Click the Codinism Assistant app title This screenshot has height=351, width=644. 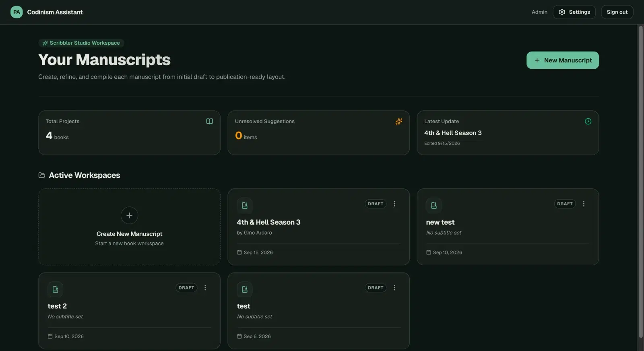pyautogui.click(x=55, y=12)
